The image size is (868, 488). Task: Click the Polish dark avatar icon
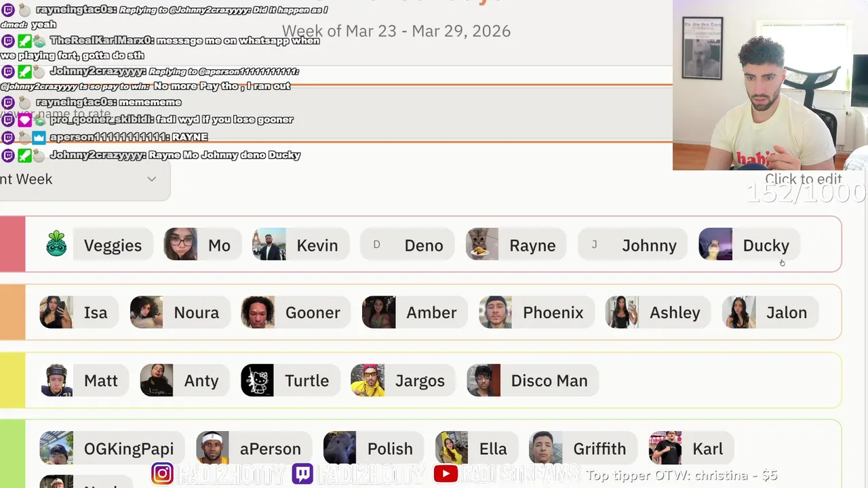click(x=339, y=448)
